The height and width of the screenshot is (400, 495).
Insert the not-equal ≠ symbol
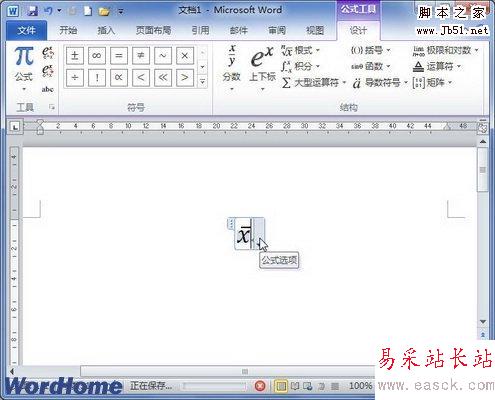click(141, 56)
